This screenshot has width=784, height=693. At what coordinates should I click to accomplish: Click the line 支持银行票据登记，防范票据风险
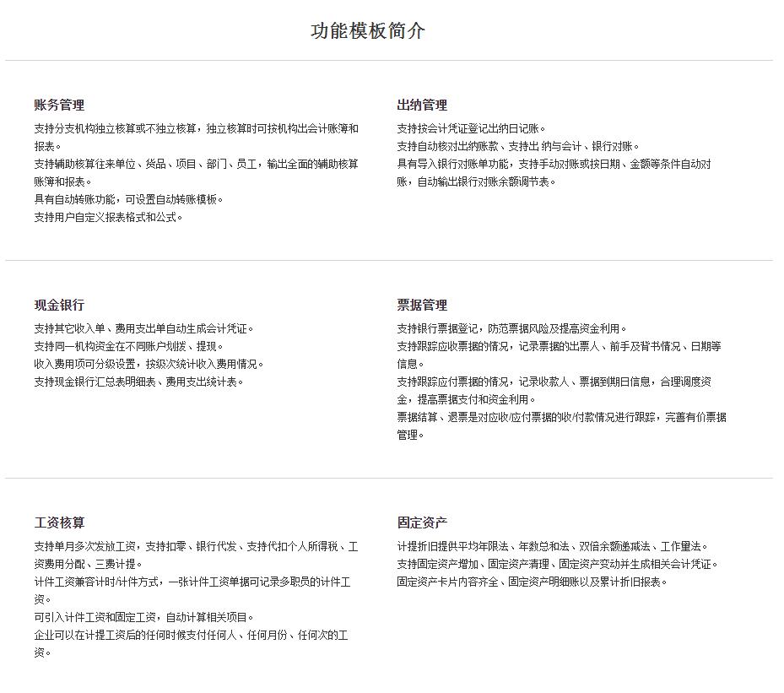(x=512, y=329)
